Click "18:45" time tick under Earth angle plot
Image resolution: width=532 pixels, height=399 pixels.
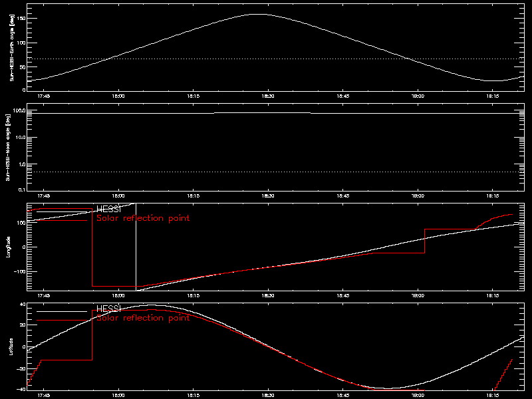coord(343,96)
